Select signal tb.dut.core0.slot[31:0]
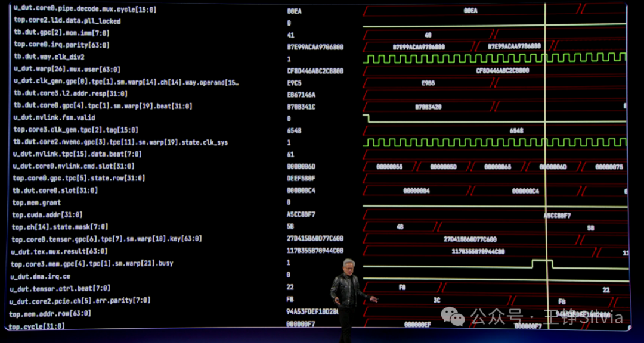This screenshot has height=343, width=644. click(55, 191)
